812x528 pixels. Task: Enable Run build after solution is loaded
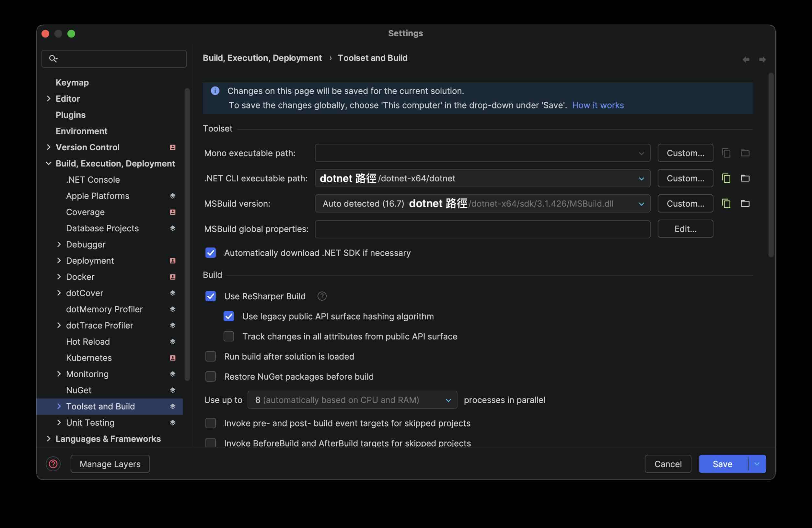[211, 356]
